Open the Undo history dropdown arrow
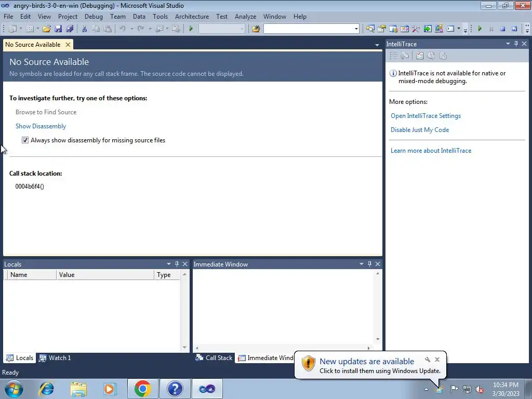Image resolution: width=532 pixels, height=399 pixels. (131, 29)
